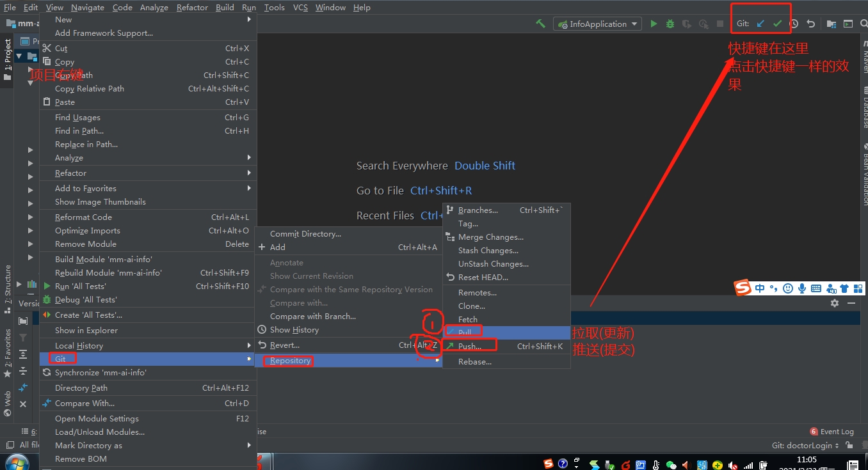Click expand all icon in Version Control sidebar
This screenshot has width=868, height=470.
tap(23, 354)
